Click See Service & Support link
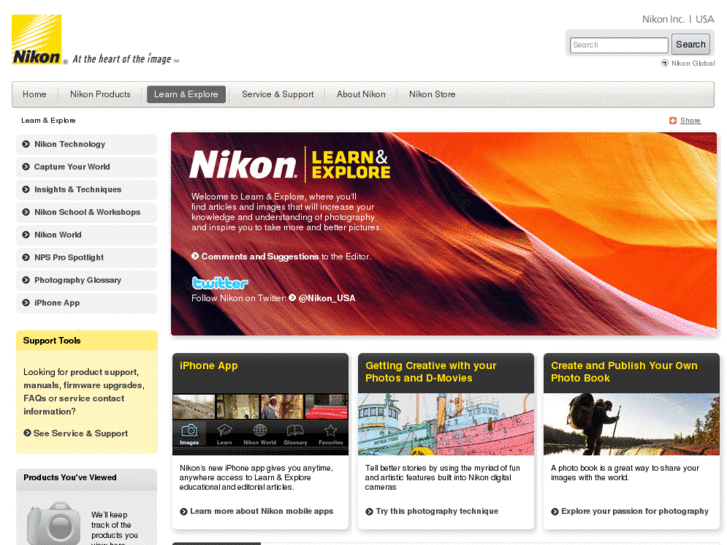This screenshot has height=545, width=727. 80,433
